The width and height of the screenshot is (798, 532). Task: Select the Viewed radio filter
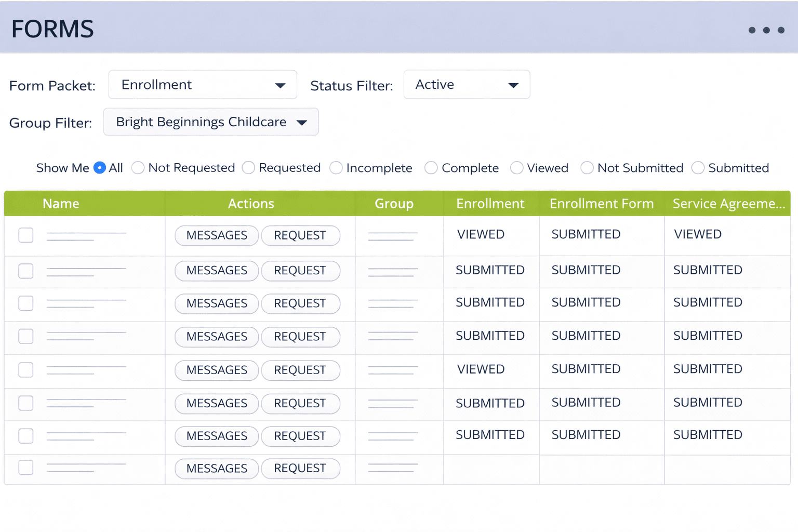pos(516,168)
